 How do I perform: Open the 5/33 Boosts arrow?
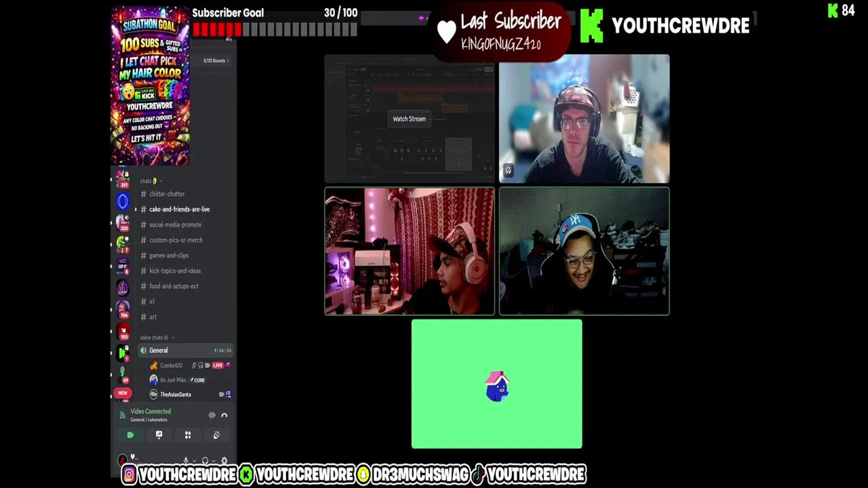(227, 61)
